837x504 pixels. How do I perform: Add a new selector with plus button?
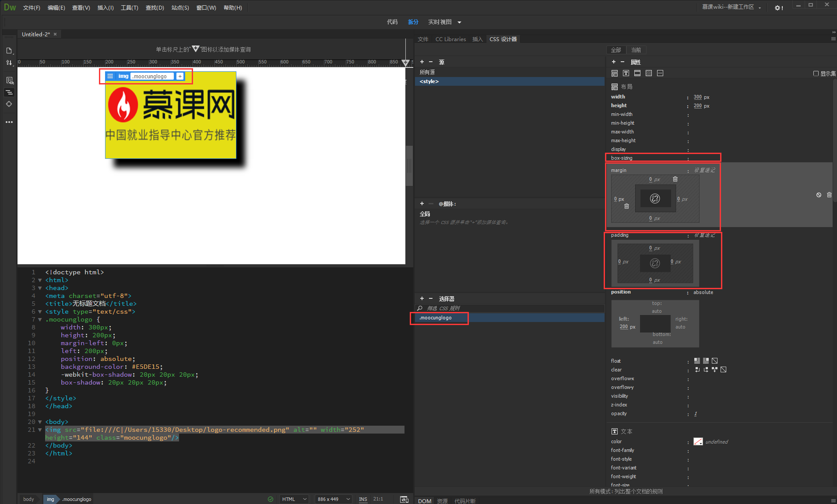click(422, 299)
